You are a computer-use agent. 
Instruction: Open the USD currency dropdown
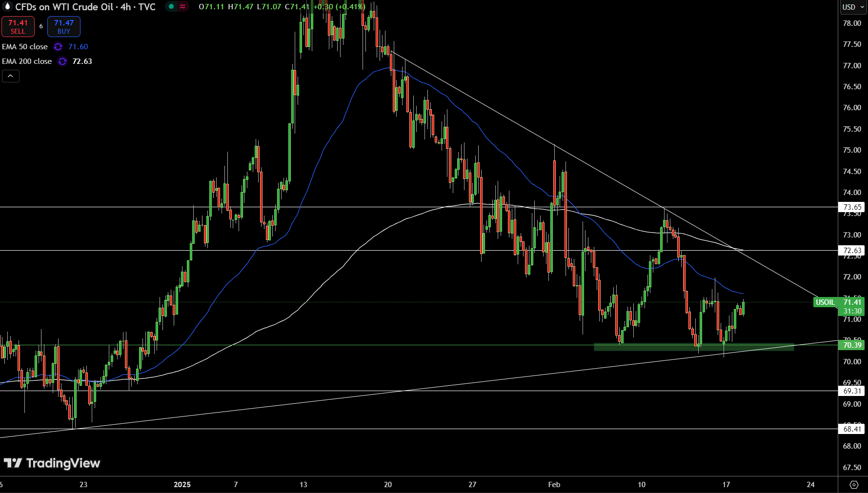pyautogui.click(x=853, y=7)
